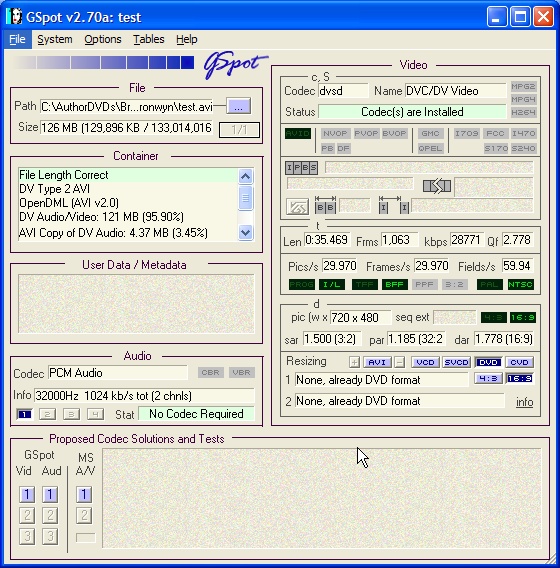Select audio stream 3 button
Screen dimensions: 560x568
click(71, 414)
